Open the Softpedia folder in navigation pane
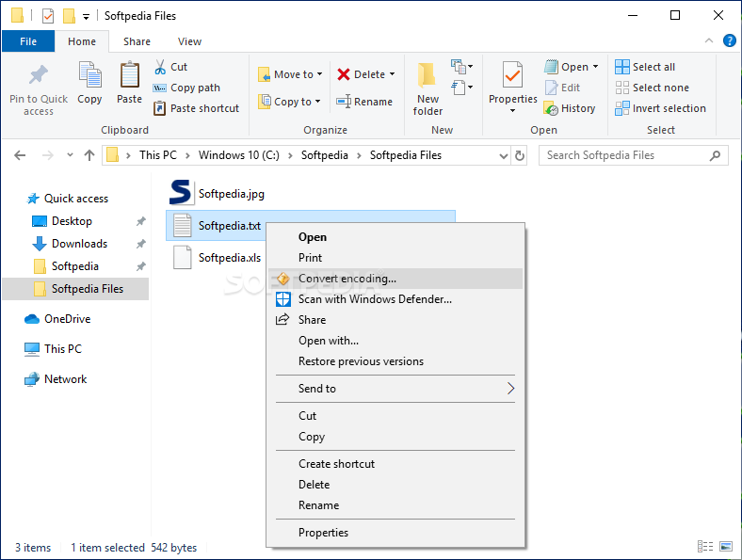Screen dimensions: 742x560 tap(67, 266)
